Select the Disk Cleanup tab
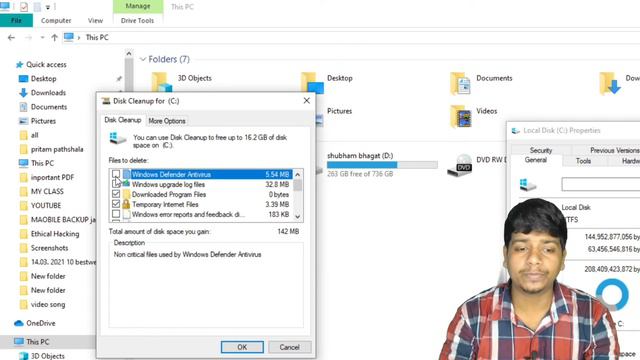640x360 pixels. (122, 120)
